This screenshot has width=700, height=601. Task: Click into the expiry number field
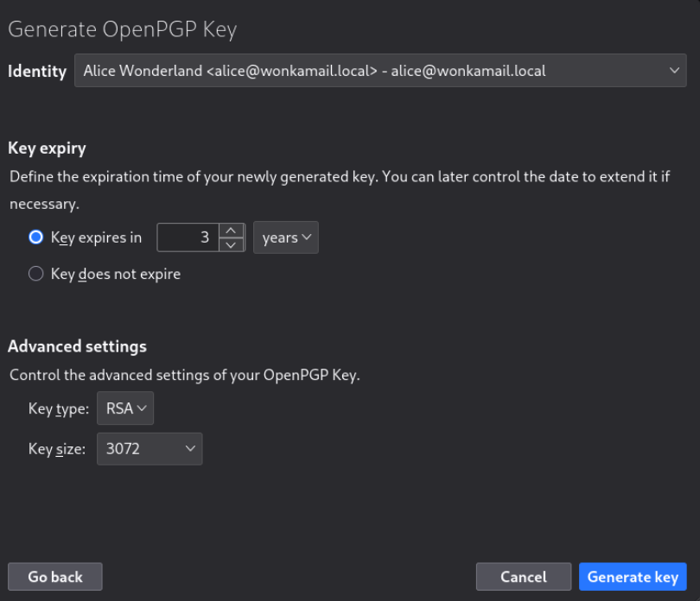click(188, 237)
